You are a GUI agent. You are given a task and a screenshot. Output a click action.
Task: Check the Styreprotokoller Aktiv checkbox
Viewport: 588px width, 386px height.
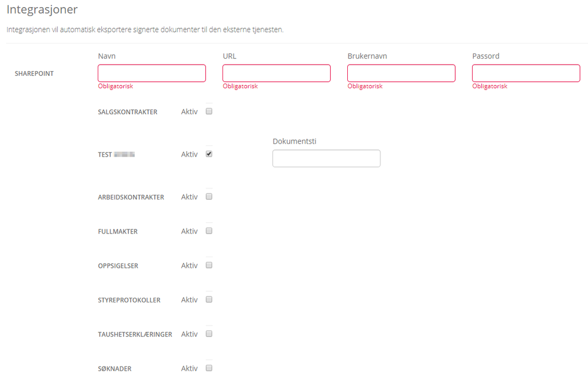[209, 300]
